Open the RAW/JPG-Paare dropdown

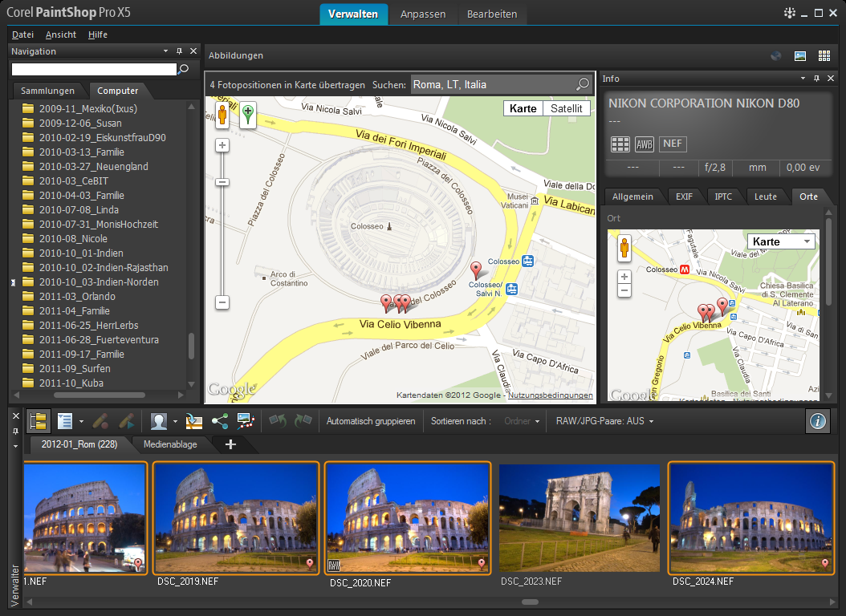coord(604,421)
